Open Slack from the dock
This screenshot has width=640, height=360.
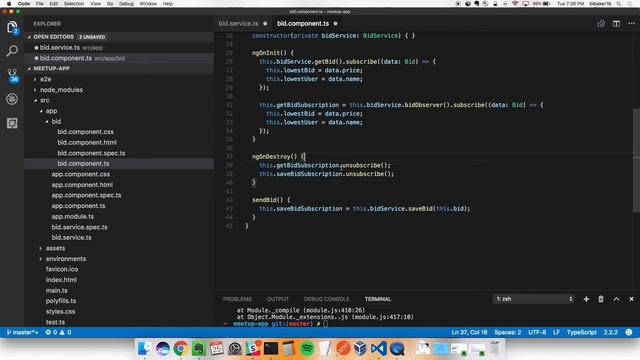(253, 349)
